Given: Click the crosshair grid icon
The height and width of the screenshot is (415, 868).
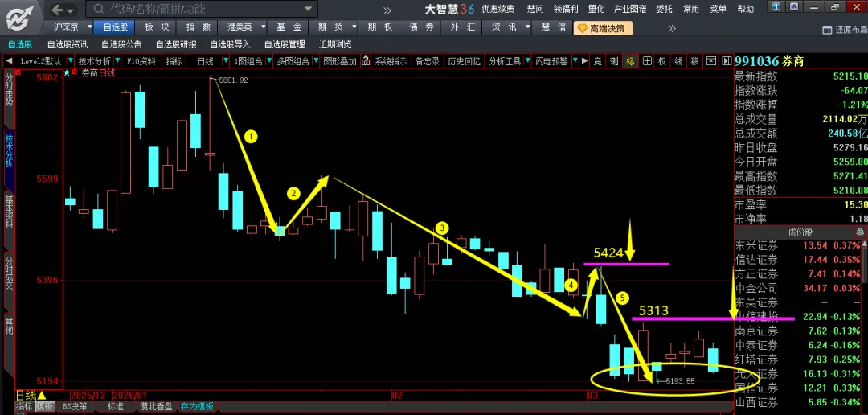Looking at the screenshot, I should (x=646, y=61).
